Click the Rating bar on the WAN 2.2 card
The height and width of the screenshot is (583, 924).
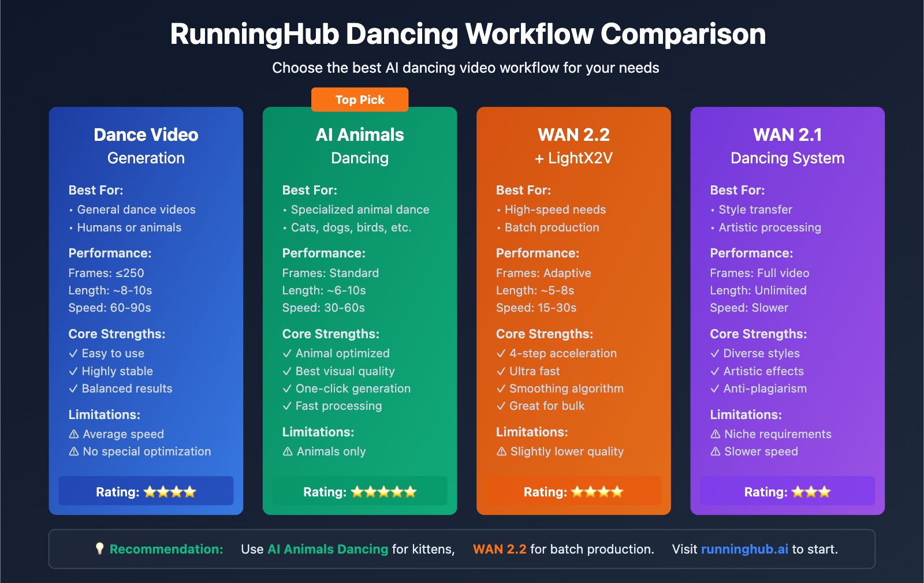(x=573, y=491)
